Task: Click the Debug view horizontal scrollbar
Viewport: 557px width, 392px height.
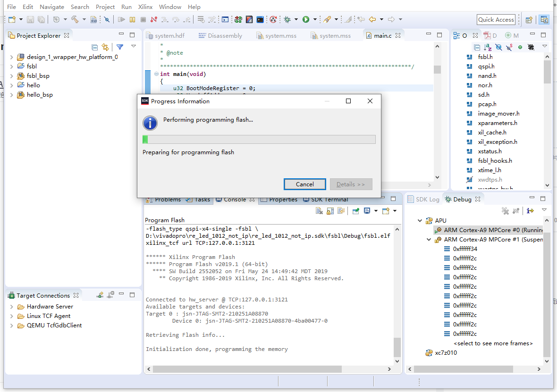Action: pos(463,369)
